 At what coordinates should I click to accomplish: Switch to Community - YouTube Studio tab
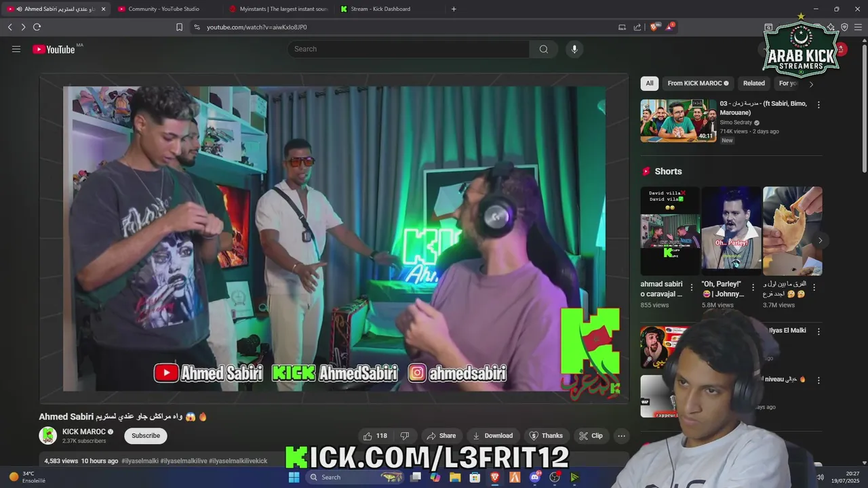tap(163, 9)
